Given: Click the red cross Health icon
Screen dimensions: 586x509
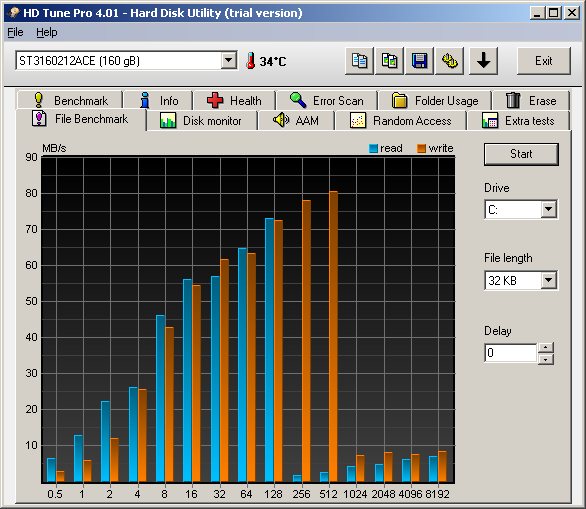Looking at the screenshot, I should (215, 100).
